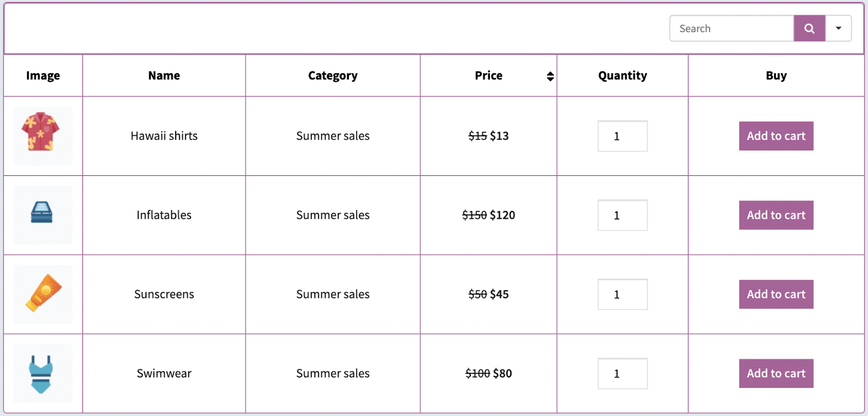Add Hawaii shirts to cart

click(776, 136)
